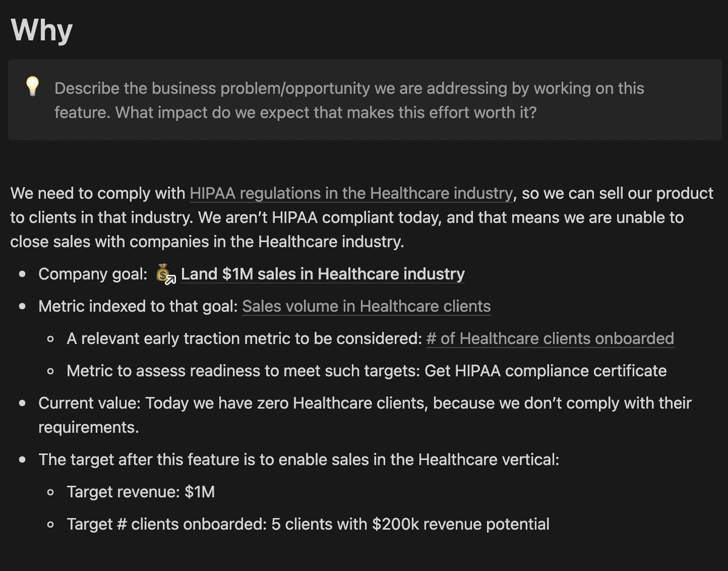This screenshot has width=728, height=571.
Task: Click the callout text about business problem
Action: [349, 100]
